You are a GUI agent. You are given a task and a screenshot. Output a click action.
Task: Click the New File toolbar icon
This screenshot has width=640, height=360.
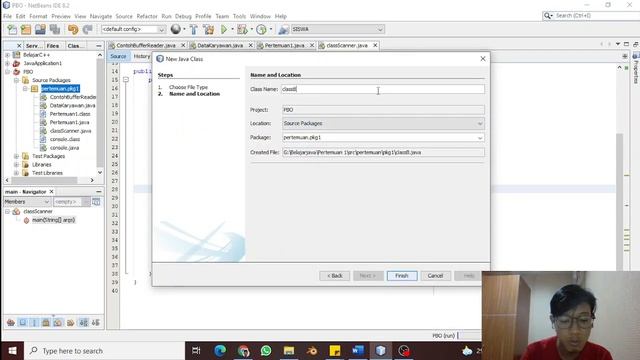click(x=12, y=29)
